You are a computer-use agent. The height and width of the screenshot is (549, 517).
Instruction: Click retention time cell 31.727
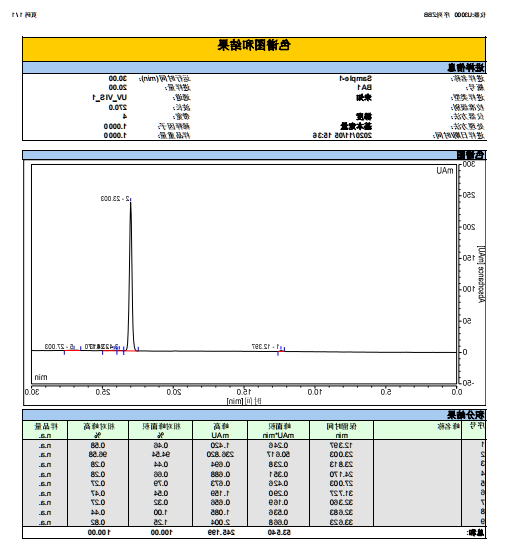point(341,493)
